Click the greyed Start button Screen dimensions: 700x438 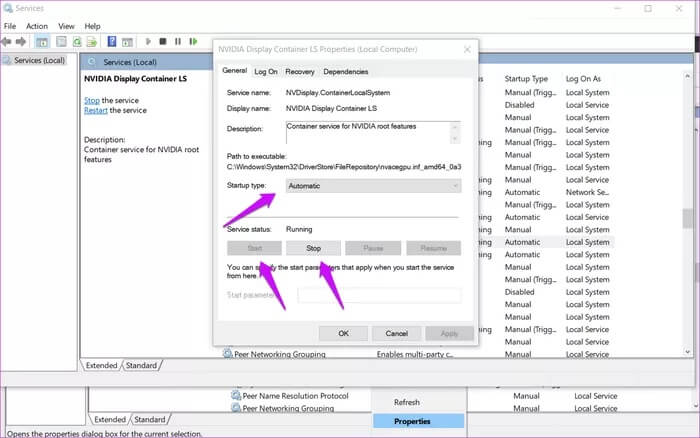(254, 248)
